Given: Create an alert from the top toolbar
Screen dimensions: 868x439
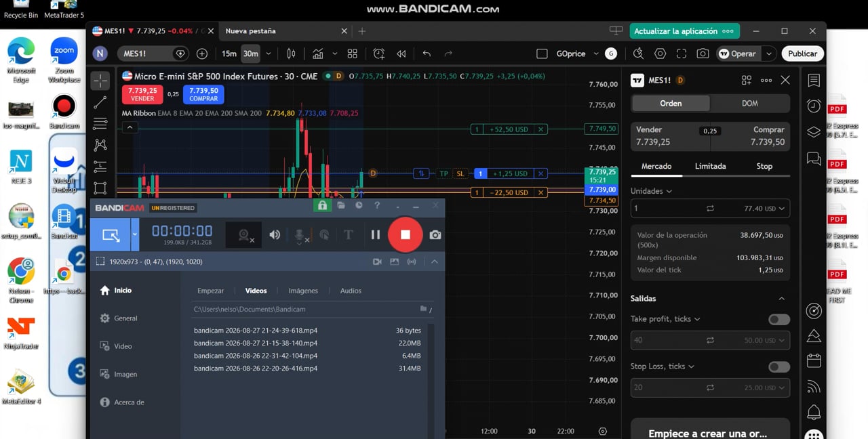Looking at the screenshot, I should click(x=379, y=54).
